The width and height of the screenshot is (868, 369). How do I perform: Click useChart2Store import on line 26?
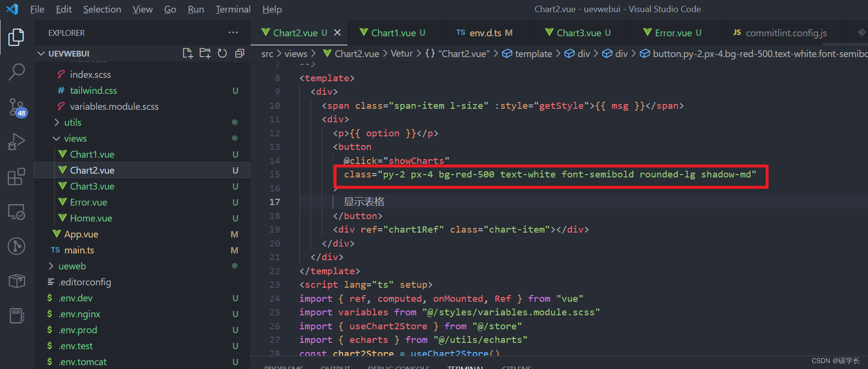click(x=389, y=326)
